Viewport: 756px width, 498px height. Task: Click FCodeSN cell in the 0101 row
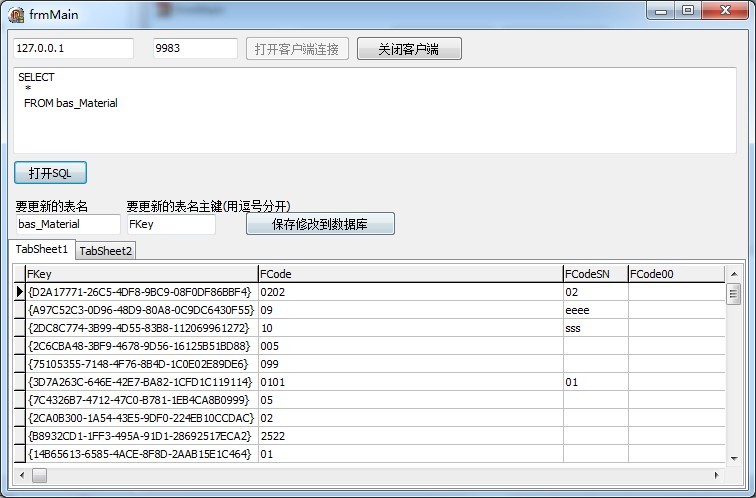pos(595,382)
